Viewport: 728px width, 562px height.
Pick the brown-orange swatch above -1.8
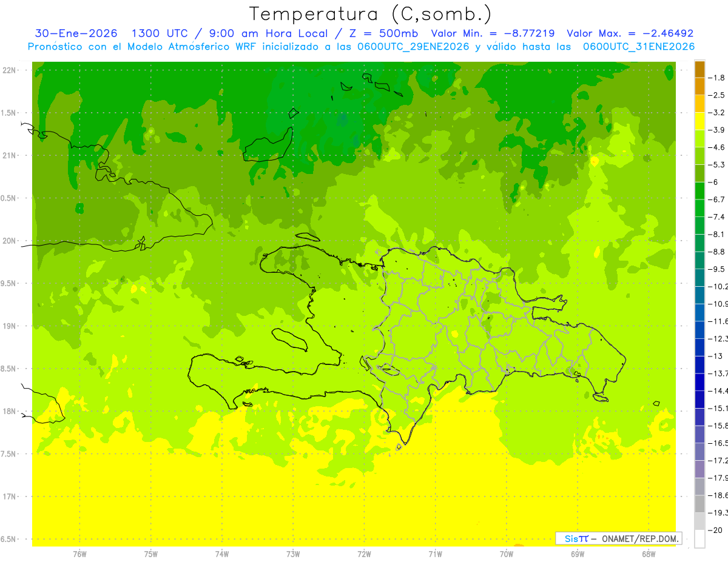pos(699,70)
